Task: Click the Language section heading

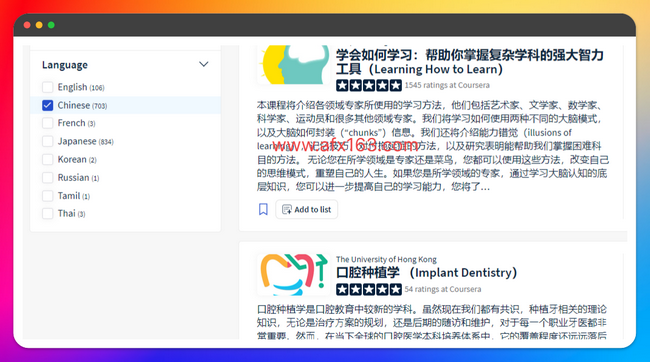Action: coord(65,65)
